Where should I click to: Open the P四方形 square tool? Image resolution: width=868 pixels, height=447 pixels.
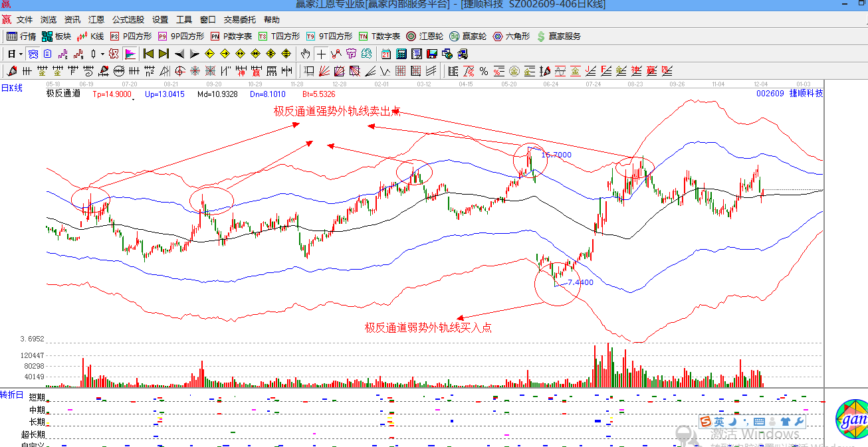click(x=131, y=37)
